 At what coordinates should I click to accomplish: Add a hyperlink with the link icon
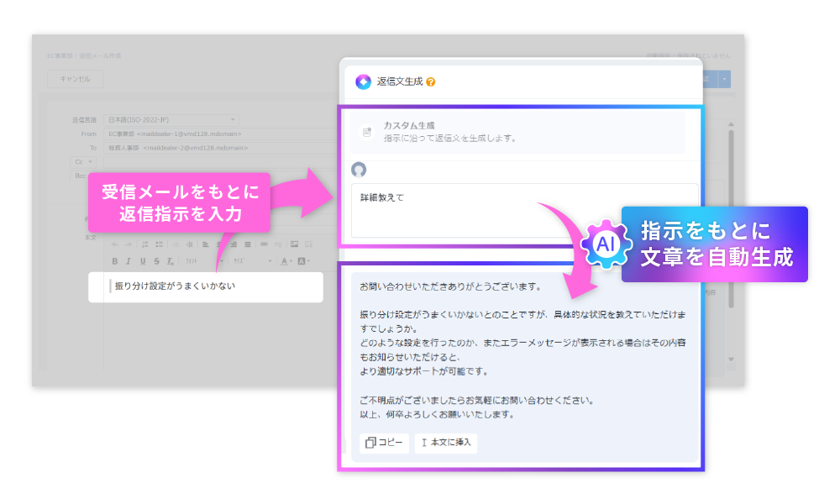[265, 244]
